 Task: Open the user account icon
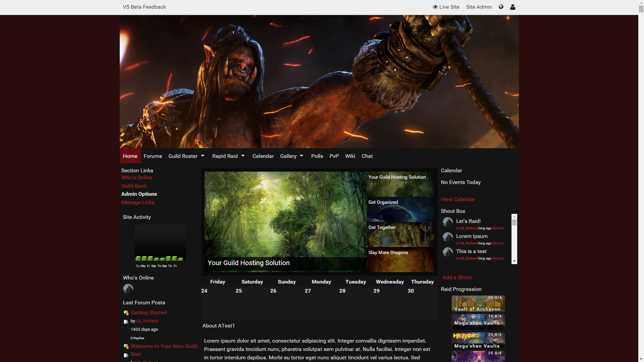click(x=513, y=7)
